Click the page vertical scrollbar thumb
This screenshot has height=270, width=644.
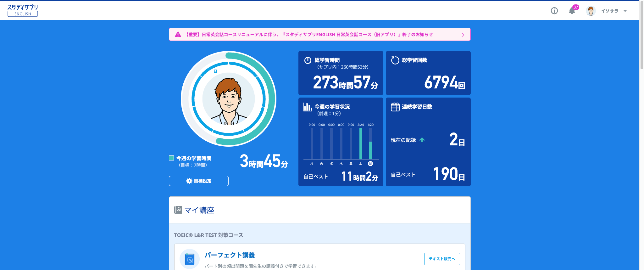(641, 35)
